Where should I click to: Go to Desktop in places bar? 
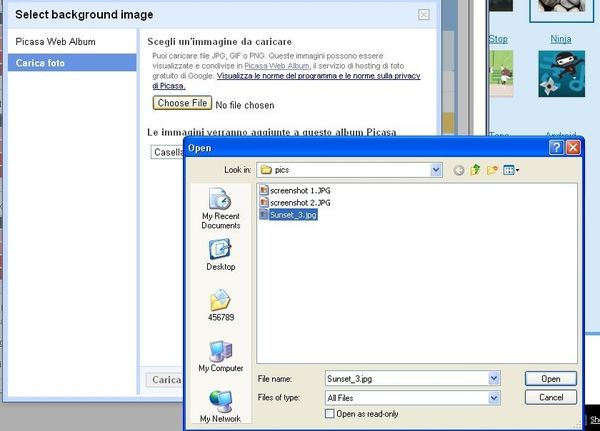(x=220, y=254)
